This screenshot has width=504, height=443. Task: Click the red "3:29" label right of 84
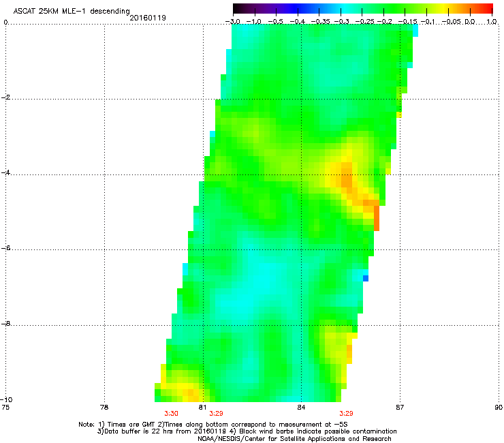[346, 414]
